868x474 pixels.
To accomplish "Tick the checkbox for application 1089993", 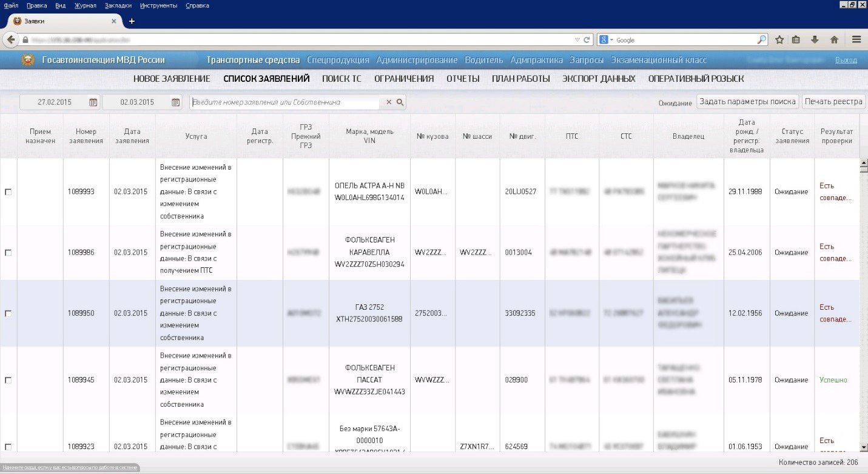I will 8,192.
